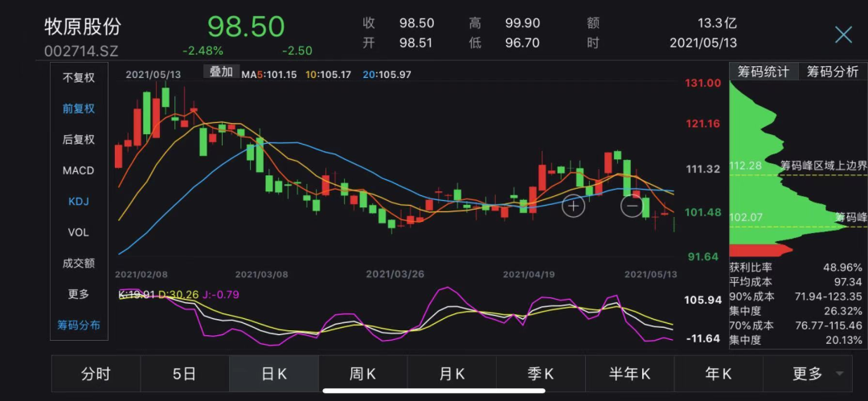The image size is (868, 401).
Task: Tap the 112.28 筹码峰区域上边界 marker line
Action: tap(798, 175)
